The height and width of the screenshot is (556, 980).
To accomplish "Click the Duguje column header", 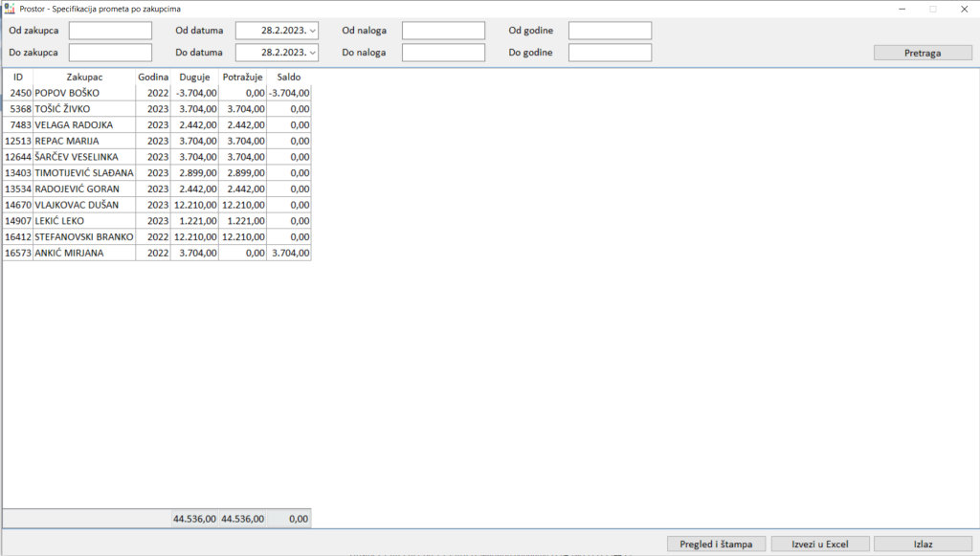I will click(x=194, y=77).
